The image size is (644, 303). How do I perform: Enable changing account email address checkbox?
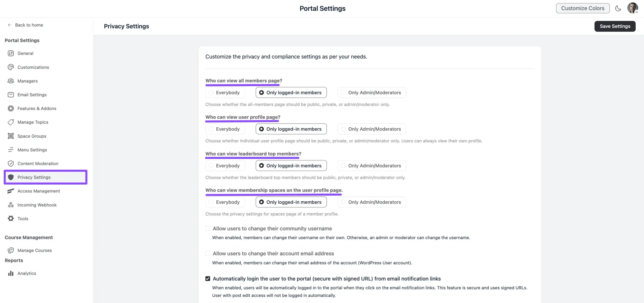point(208,253)
